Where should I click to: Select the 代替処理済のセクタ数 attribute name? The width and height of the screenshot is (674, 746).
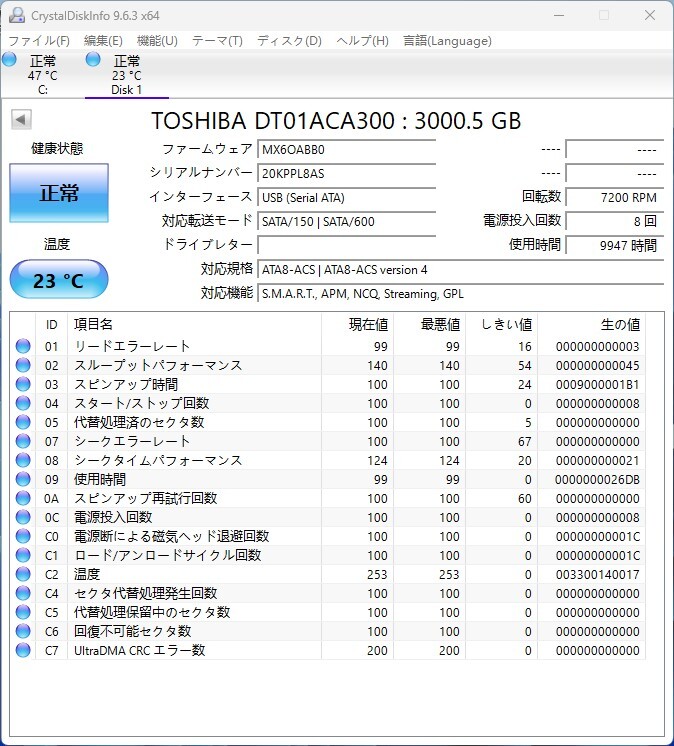139,422
